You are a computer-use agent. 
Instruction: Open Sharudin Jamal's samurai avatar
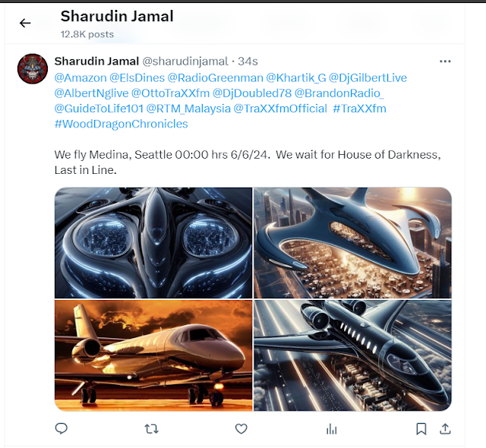point(33,69)
